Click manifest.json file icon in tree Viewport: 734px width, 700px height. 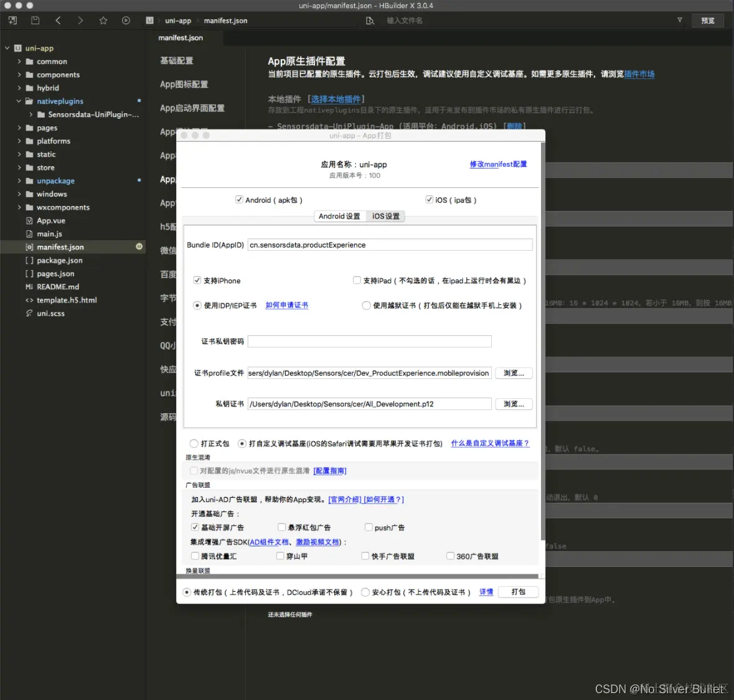tap(29, 247)
